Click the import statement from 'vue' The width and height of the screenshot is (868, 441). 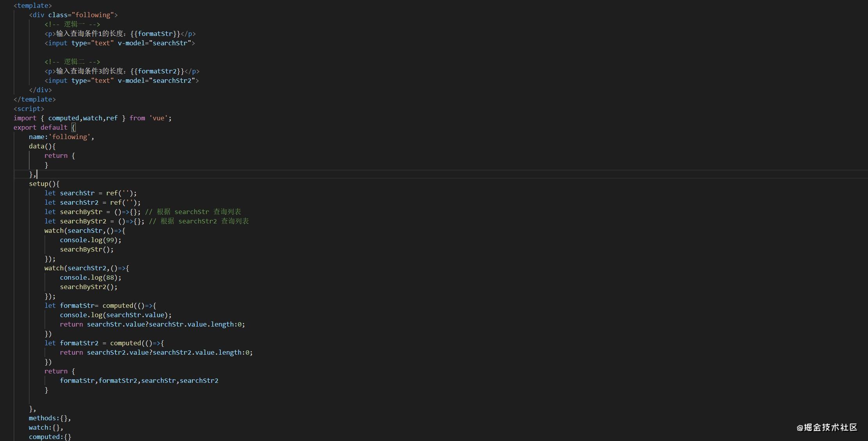93,118
